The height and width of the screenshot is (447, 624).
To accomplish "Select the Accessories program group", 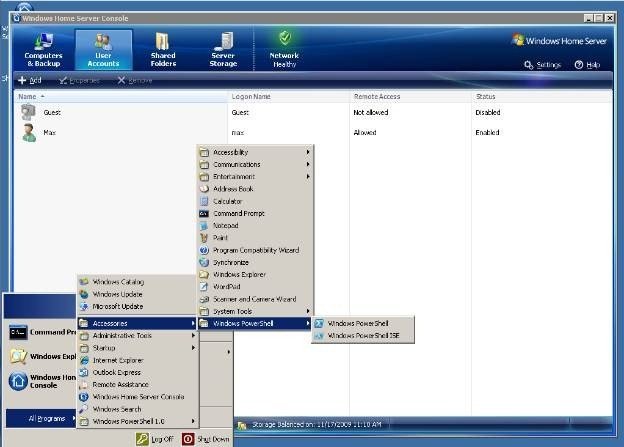I will (137, 323).
